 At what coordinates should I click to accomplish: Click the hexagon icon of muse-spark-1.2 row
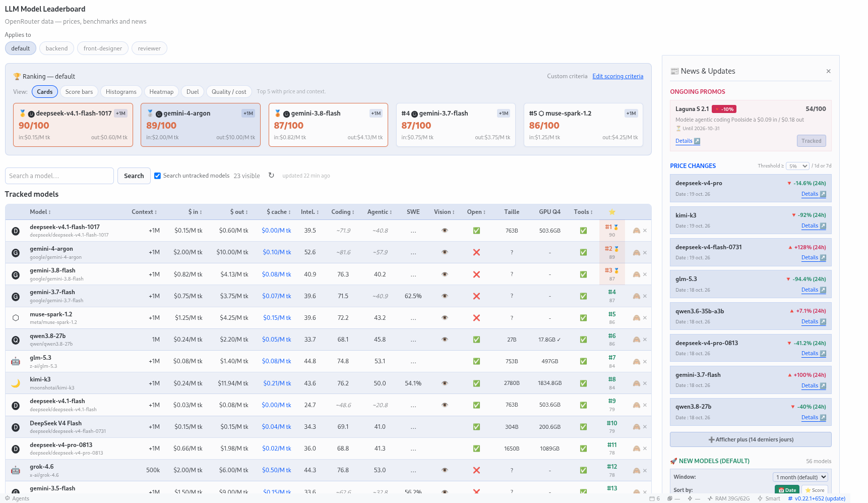16,318
